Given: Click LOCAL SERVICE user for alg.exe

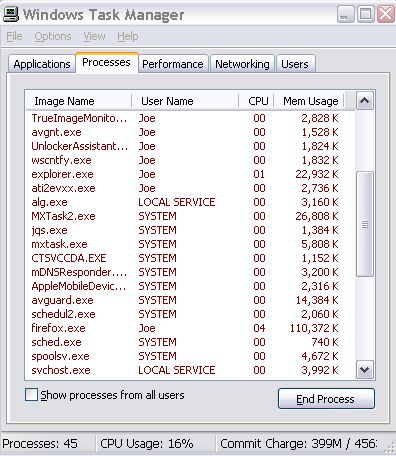Looking at the screenshot, I should (177, 202).
